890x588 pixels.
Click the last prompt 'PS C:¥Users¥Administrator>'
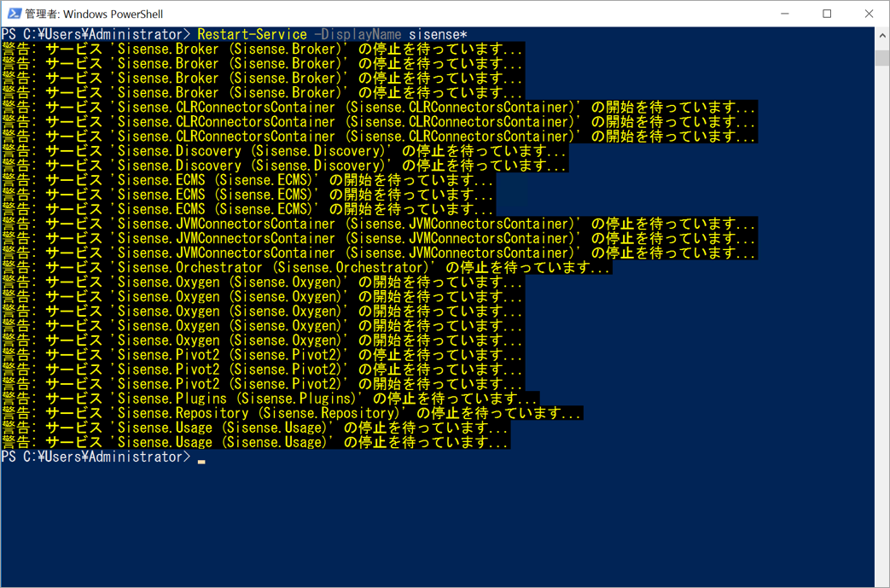click(x=96, y=457)
